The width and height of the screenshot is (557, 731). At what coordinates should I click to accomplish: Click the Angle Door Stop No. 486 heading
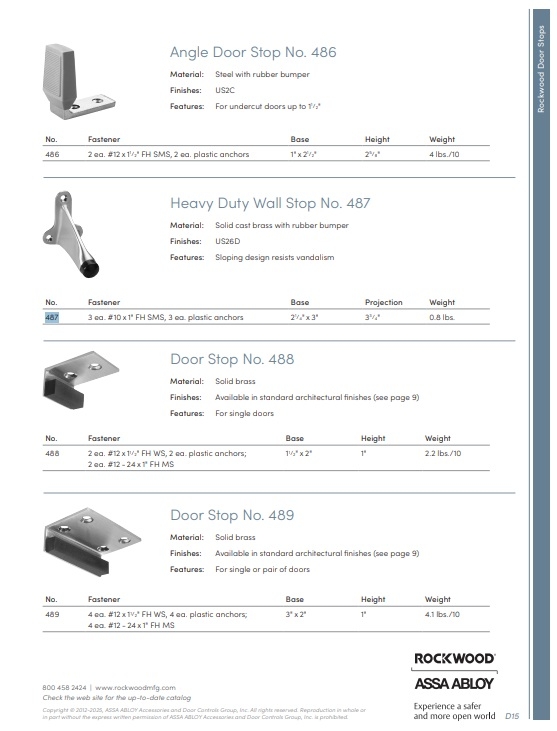coord(253,52)
